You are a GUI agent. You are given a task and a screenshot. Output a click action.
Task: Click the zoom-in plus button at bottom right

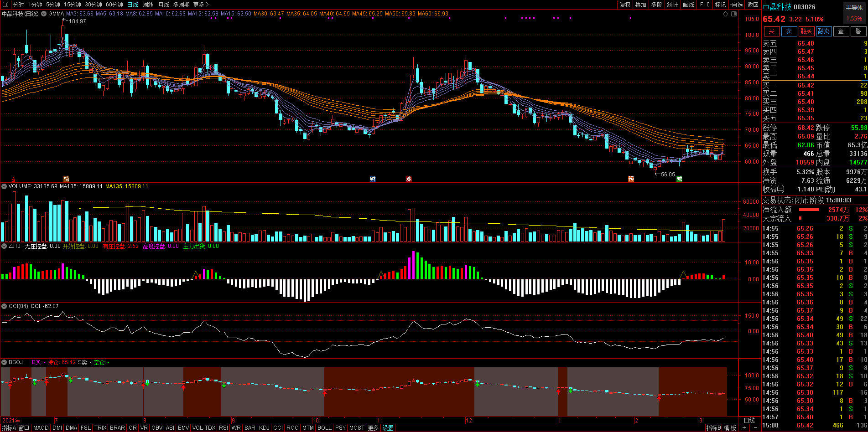pos(744,428)
